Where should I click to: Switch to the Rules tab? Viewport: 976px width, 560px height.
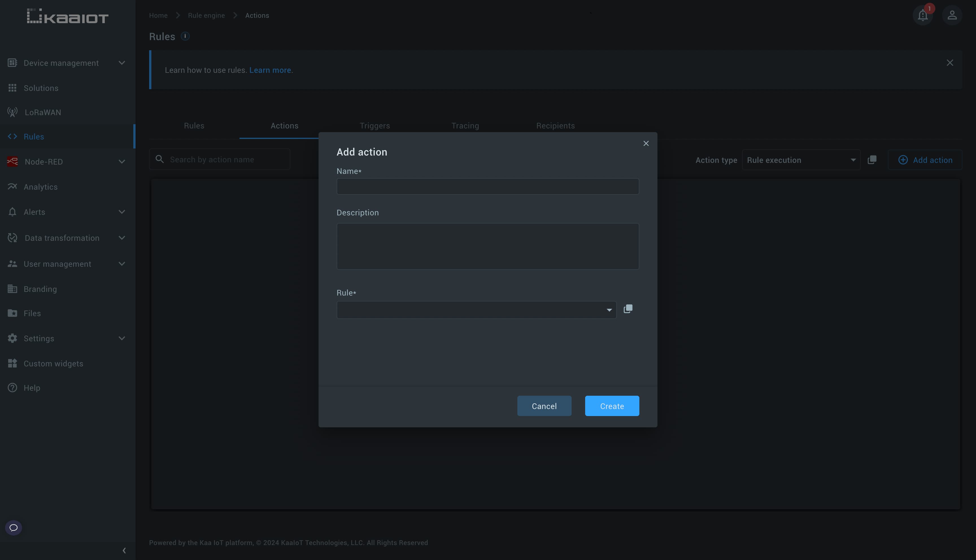pos(194,126)
